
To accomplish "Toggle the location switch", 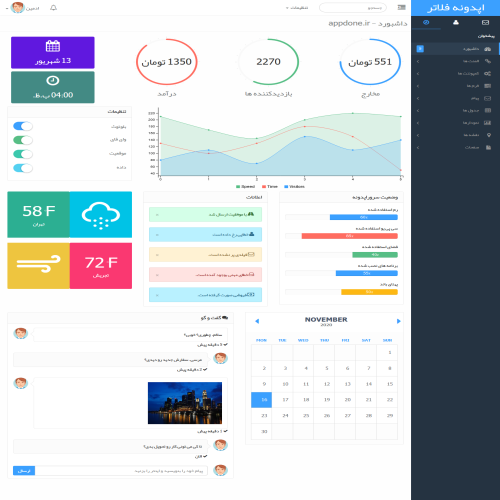I will 23,154.
